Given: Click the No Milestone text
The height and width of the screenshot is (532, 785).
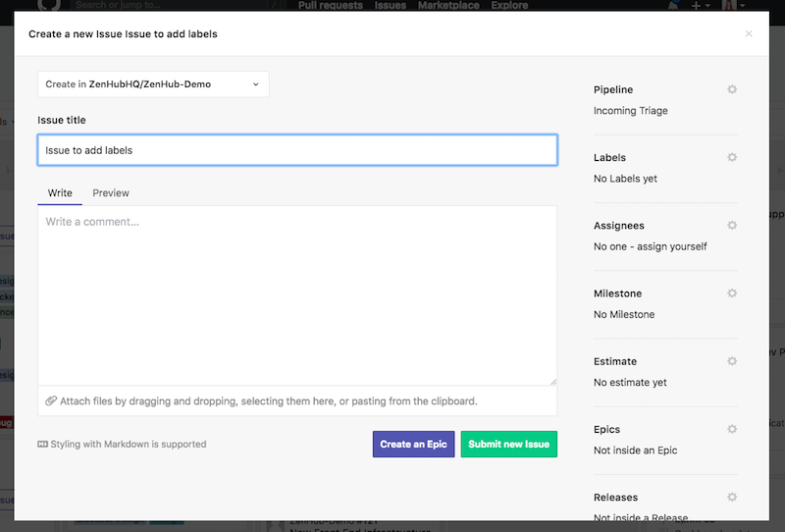Looking at the screenshot, I should (624, 315).
